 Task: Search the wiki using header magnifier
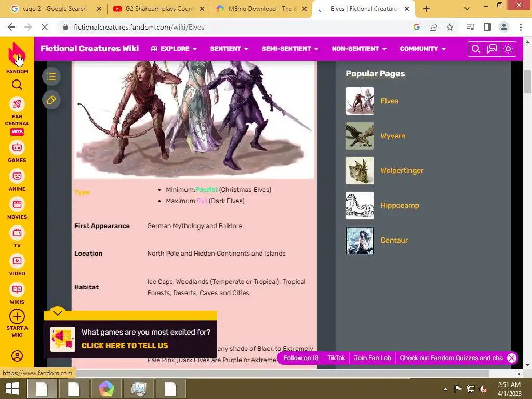476,49
